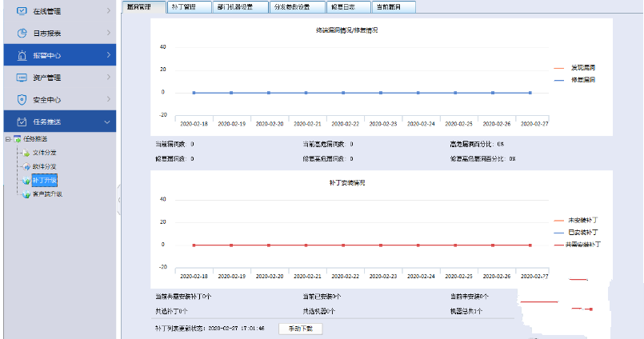Open the 分发参数设置 tab
644x339 pixels.
[298, 7]
